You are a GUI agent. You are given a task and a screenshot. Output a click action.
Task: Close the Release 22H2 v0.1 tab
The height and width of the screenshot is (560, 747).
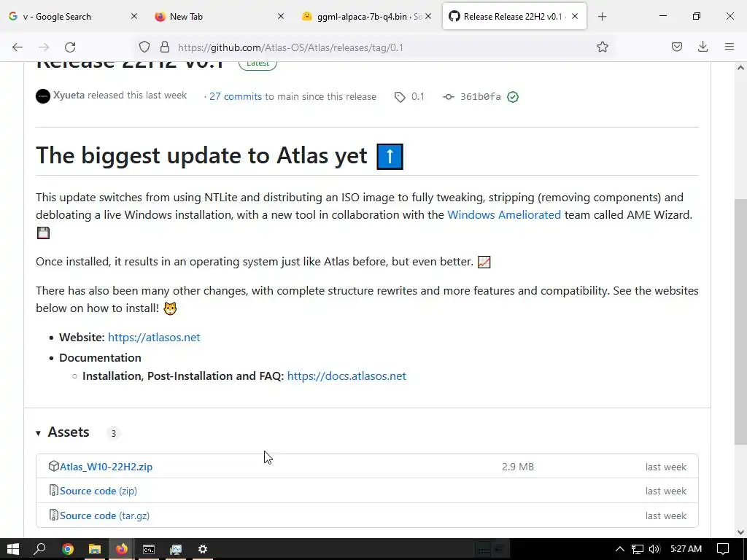click(x=575, y=16)
